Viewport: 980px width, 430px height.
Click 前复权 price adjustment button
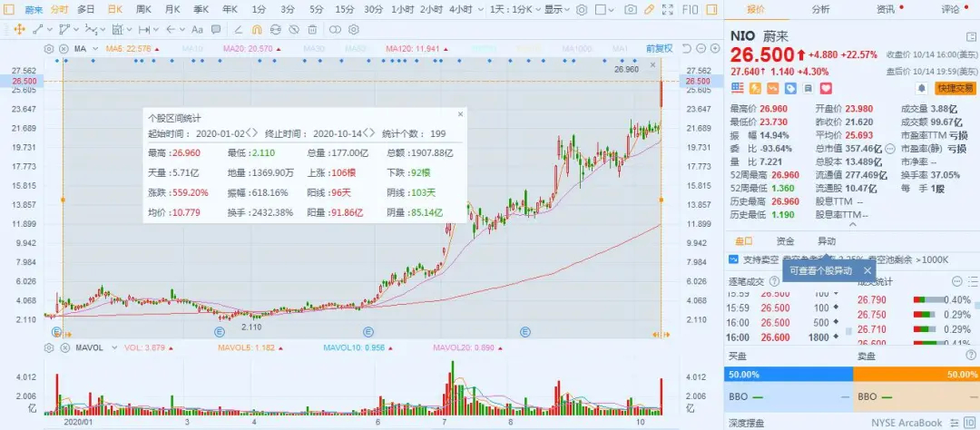[x=660, y=49]
